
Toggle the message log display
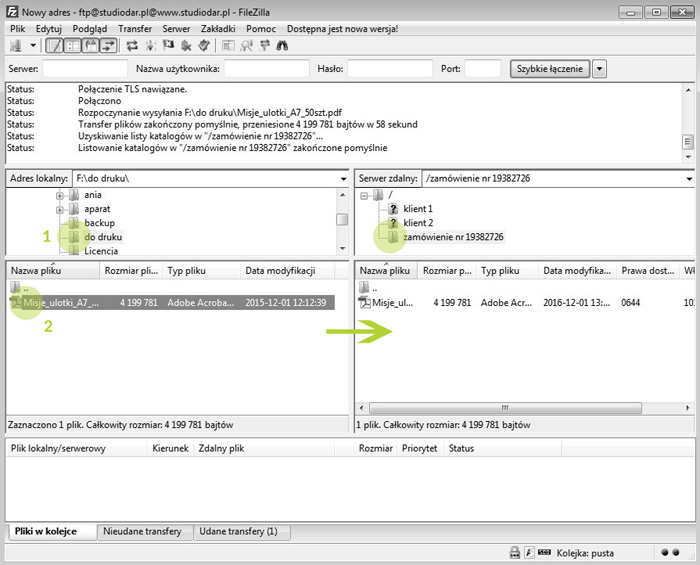(54, 46)
